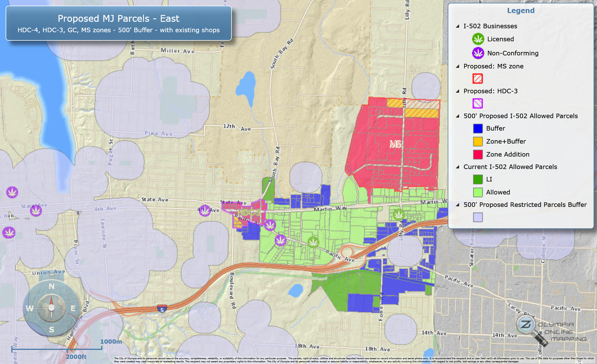Collapse the Current I-502 Allowed Parcels group

(x=458, y=167)
